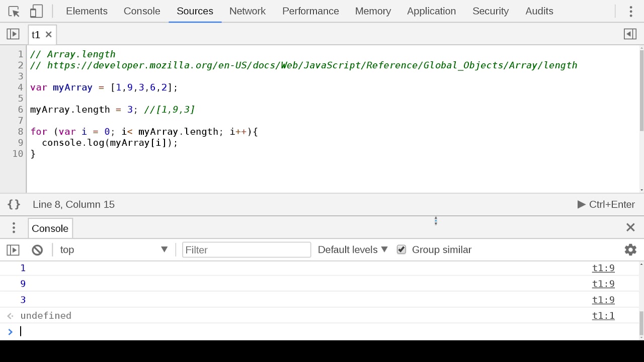This screenshot has width=644, height=362.
Task: Show the navigator sidebar pane
Action: pyautogui.click(x=13, y=34)
